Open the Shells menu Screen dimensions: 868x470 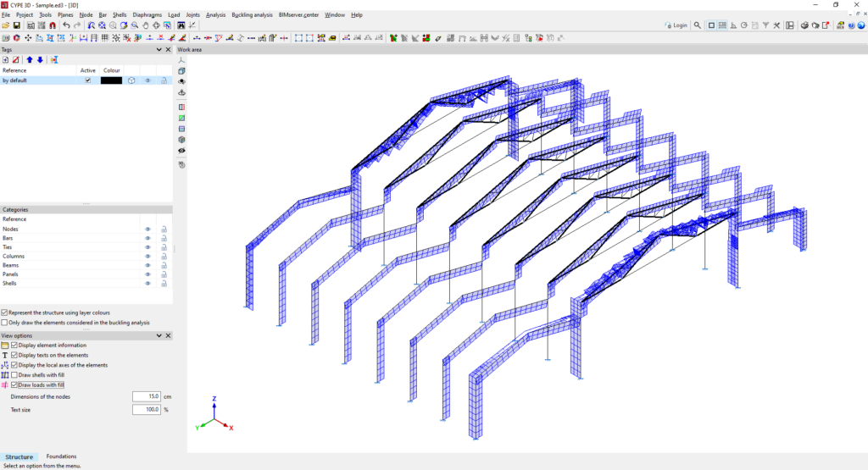(120, 15)
